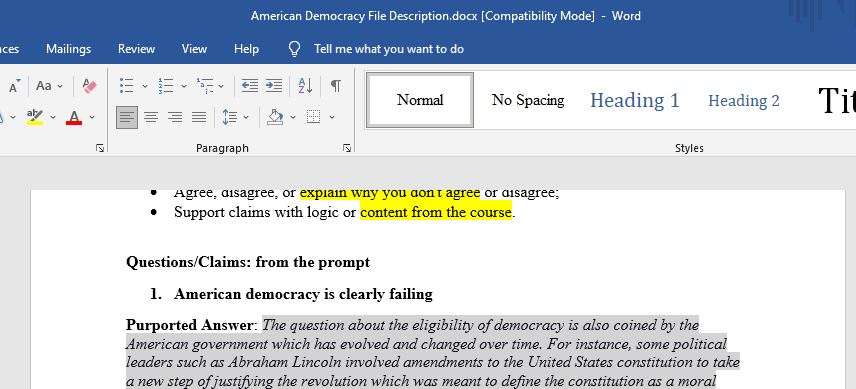Click the Change Case Aa icon
The image size is (856, 389).
pos(44,86)
